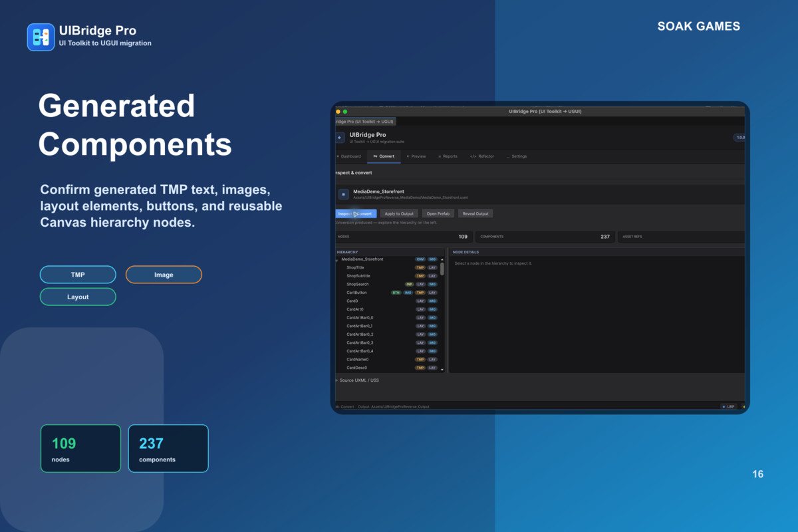Click the LAY badge on CardArtBar0_4 row
This screenshot has width=798, height=532.
pos(420,351)
